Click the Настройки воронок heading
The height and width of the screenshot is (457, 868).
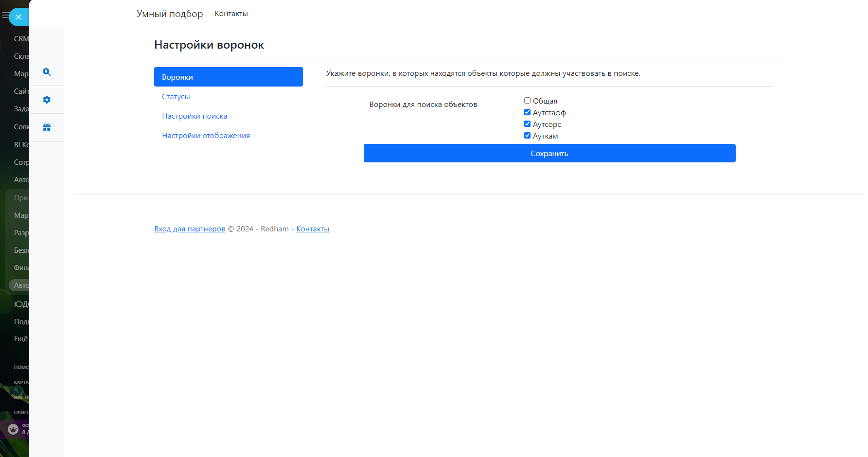[x=209, y=45]
